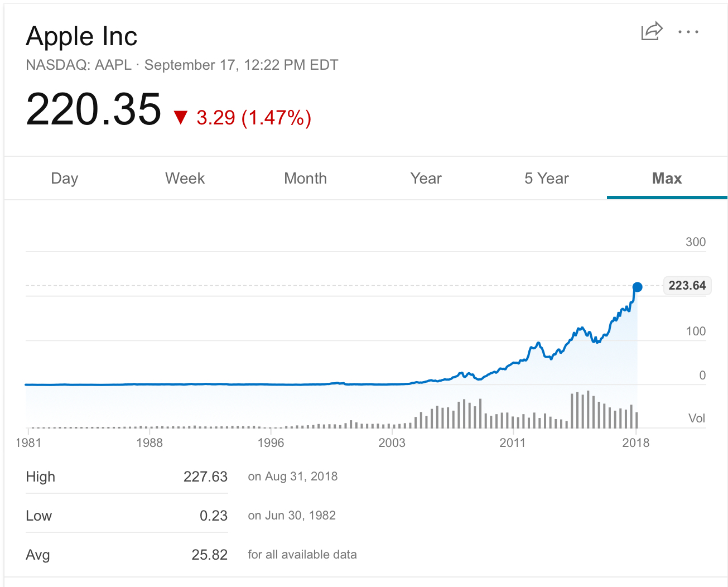Click the High value 227.63
The image size is (728, 587).
pos(205,477)
